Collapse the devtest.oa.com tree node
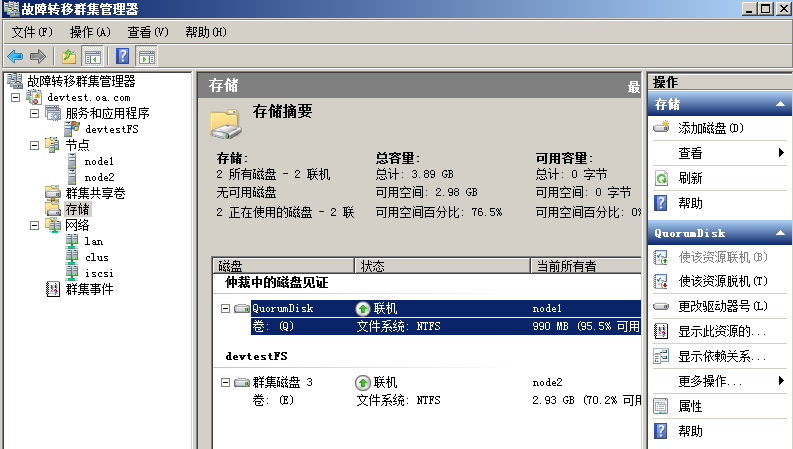Viewport: 793px width, 449px height. [x=16, y=97]
